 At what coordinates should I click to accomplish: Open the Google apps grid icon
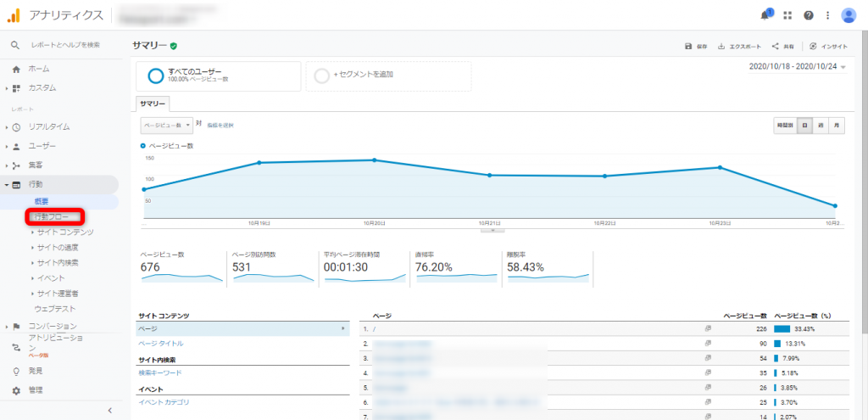[x=787, y=15]
